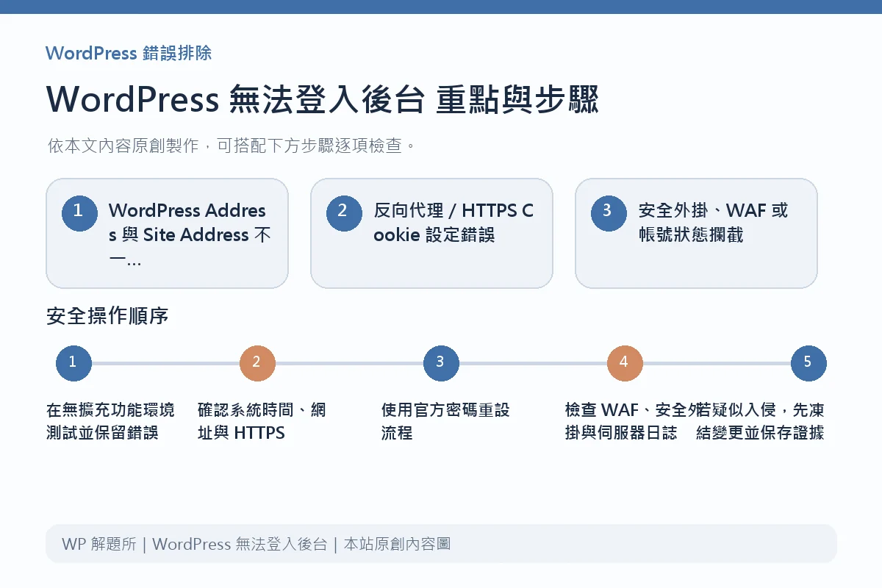Viewport: 882px width, 588px height.
Task: Click the '反向代理 / HTTPS Cookie 設定錯誤' card text
Action: (453, 223)
